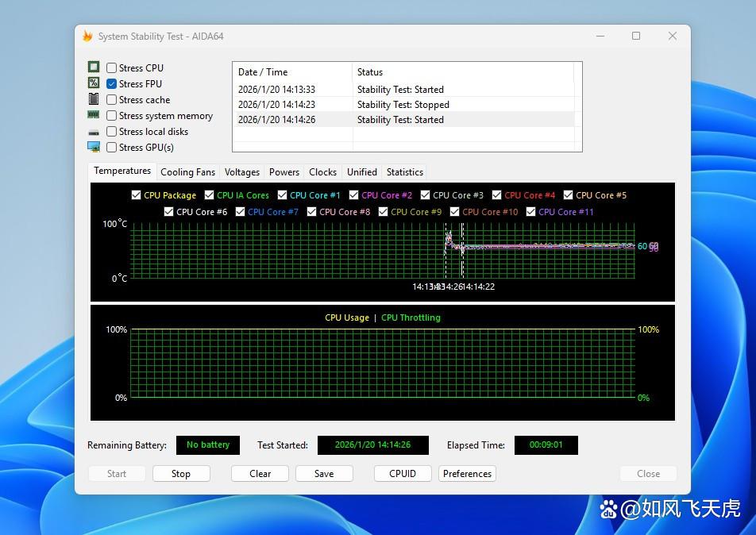
Task: Click the CPU Throttling graph label
Action: [x=411, y=318]
